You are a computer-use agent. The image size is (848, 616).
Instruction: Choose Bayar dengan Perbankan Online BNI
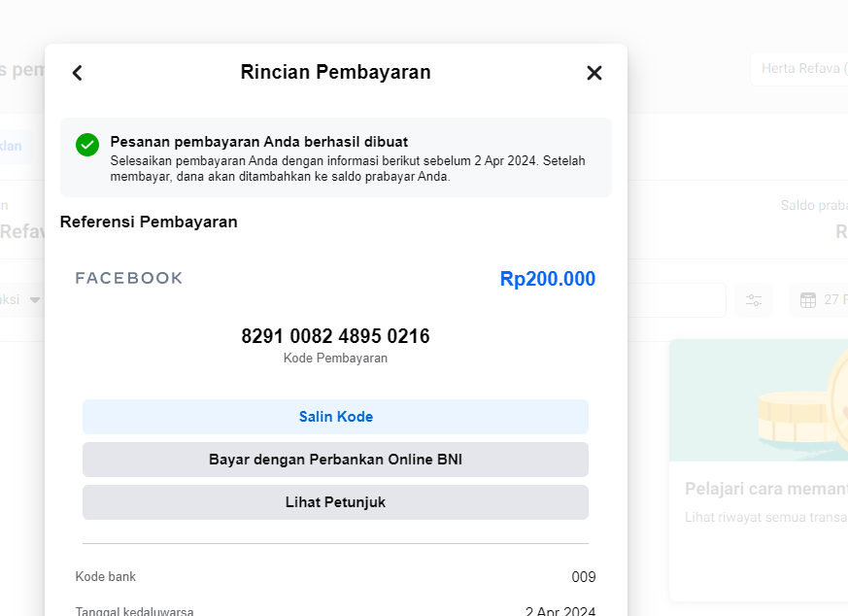(335, 460)
